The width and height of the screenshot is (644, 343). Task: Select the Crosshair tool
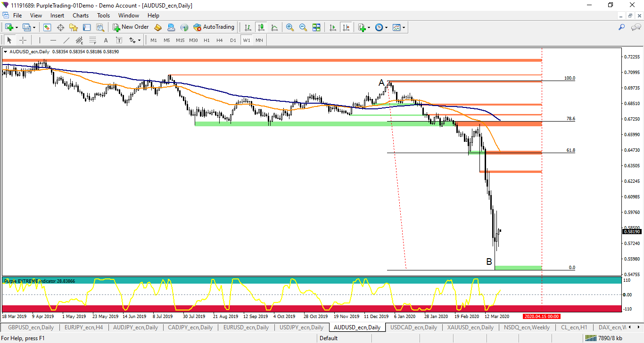(x=23, y=40)
